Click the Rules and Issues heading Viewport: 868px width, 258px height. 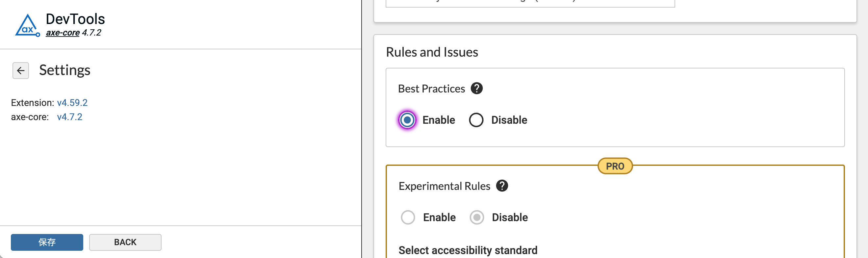coord(432,52)
